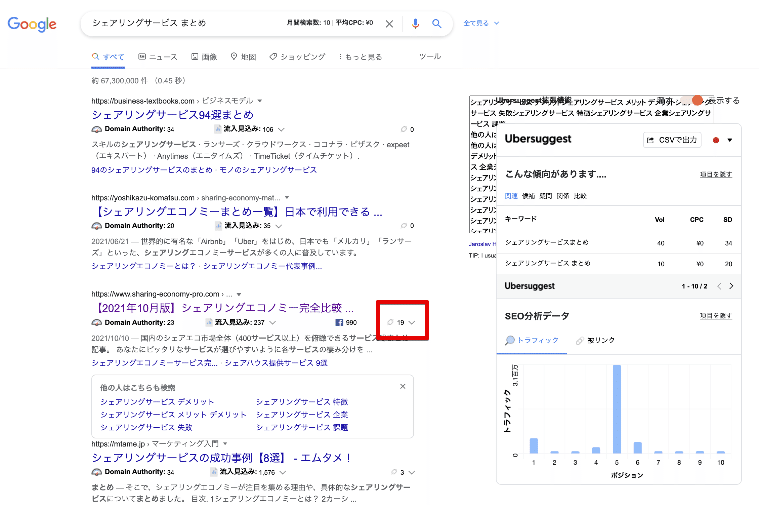
Task: Expand the 流入見込み: 237 chevron
Action: coord(273,322)
